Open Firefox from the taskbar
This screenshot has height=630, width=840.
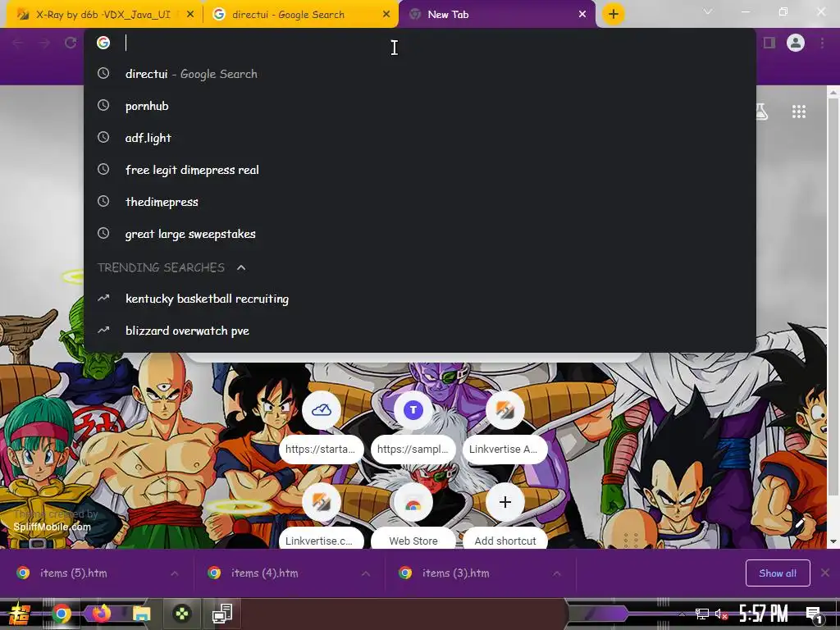coord(101,614)
